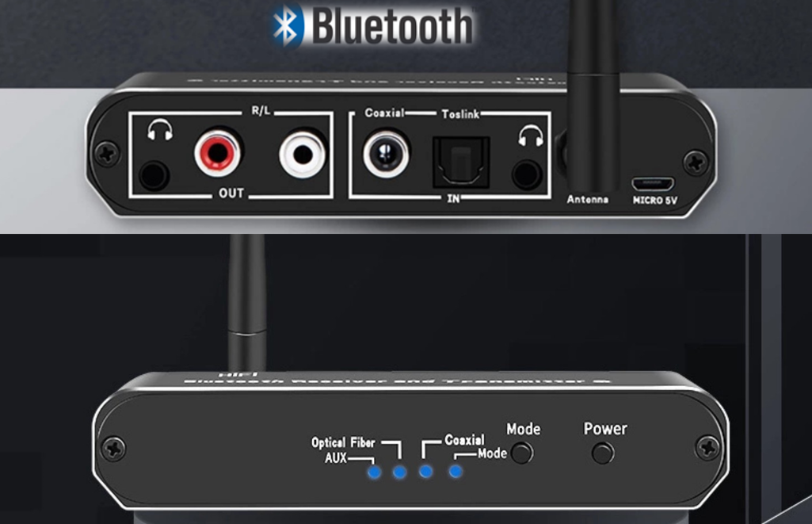
Task: Click the antenna above the front panel
Action: (x=247, y=303)
